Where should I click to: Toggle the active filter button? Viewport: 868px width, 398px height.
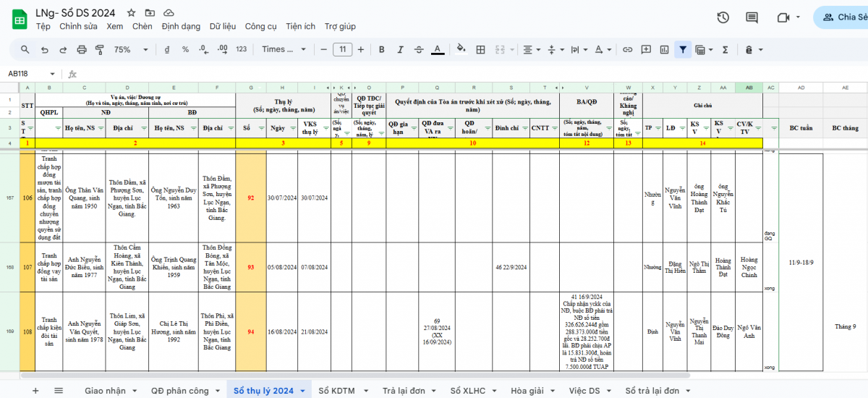683,49
